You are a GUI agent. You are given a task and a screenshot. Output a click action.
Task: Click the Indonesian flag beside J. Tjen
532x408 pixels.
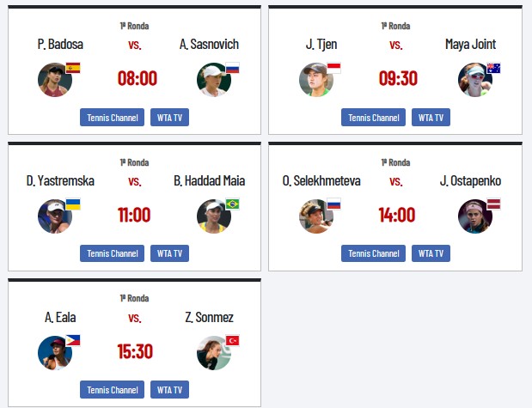(x=334, y=68)
